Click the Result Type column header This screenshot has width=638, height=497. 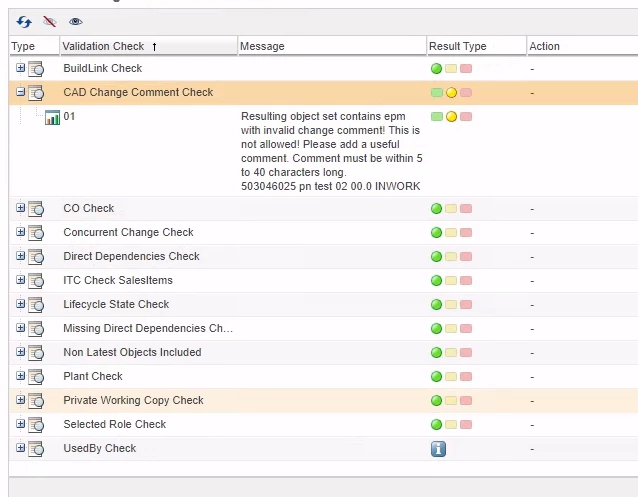point(476,46)
